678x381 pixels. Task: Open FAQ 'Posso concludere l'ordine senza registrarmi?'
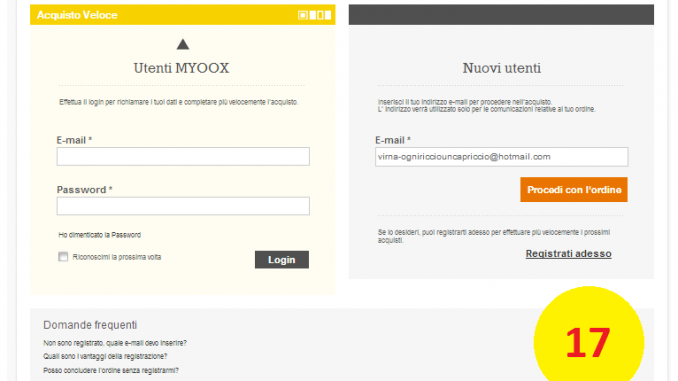point(111,370)
